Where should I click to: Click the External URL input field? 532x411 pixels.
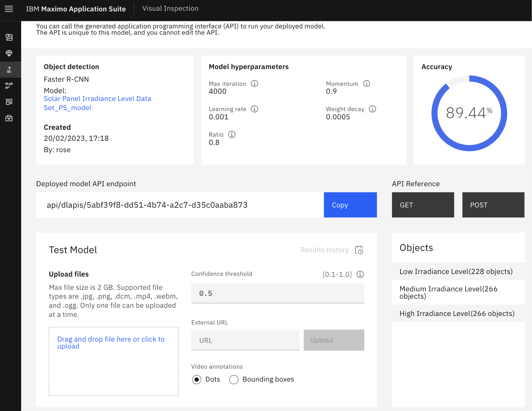click(x=245, y=340)
